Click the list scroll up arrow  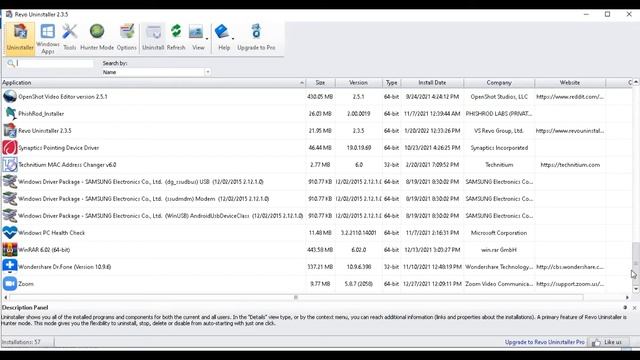pos(636,82)
